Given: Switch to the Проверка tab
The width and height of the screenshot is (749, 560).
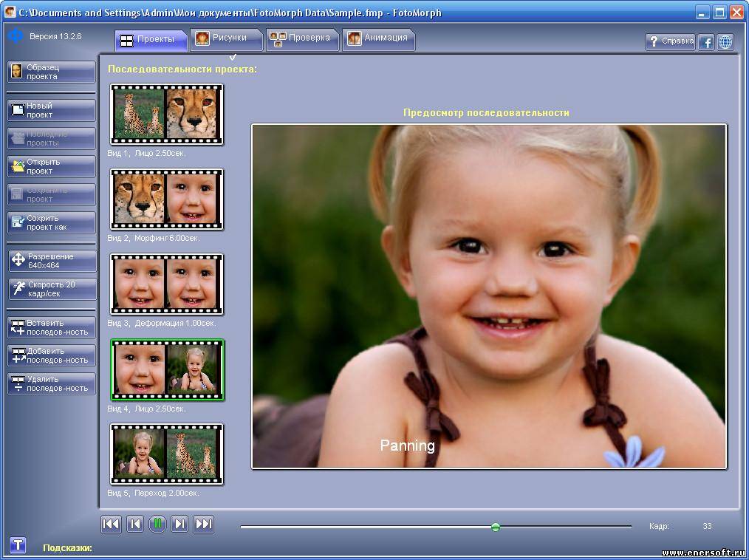Looking at the screenshot, I should (302, 38).
